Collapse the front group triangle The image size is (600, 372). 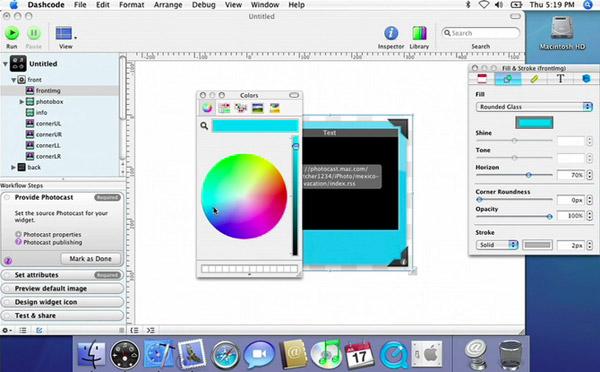13,80
